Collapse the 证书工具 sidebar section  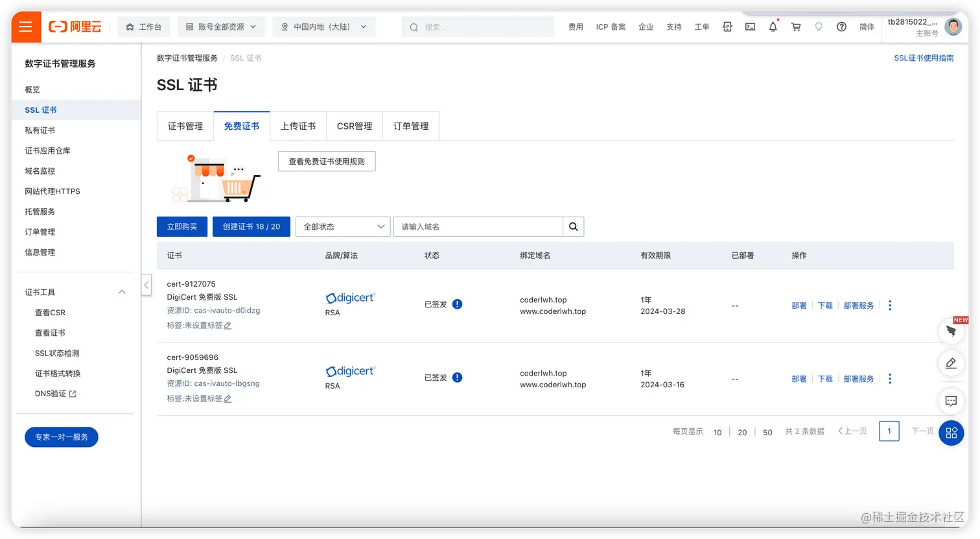122,293
